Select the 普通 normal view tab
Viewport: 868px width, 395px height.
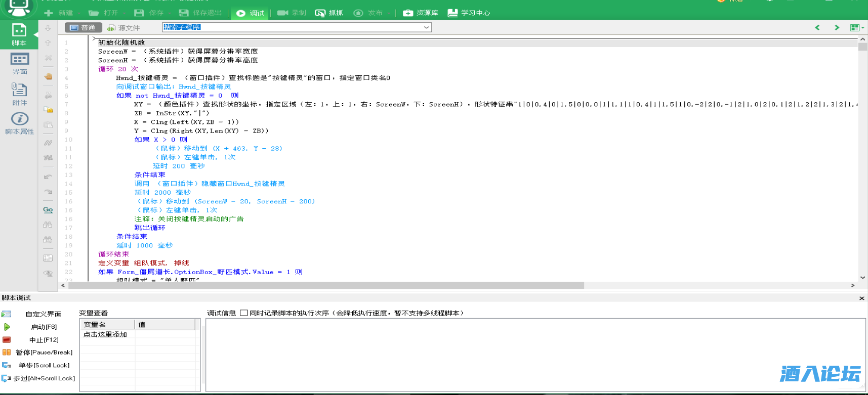click(x=83, y=28)
